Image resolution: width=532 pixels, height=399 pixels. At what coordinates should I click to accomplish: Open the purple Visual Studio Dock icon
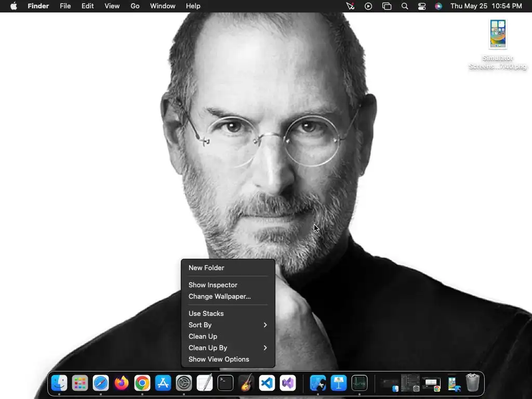(x=288, y=383)
